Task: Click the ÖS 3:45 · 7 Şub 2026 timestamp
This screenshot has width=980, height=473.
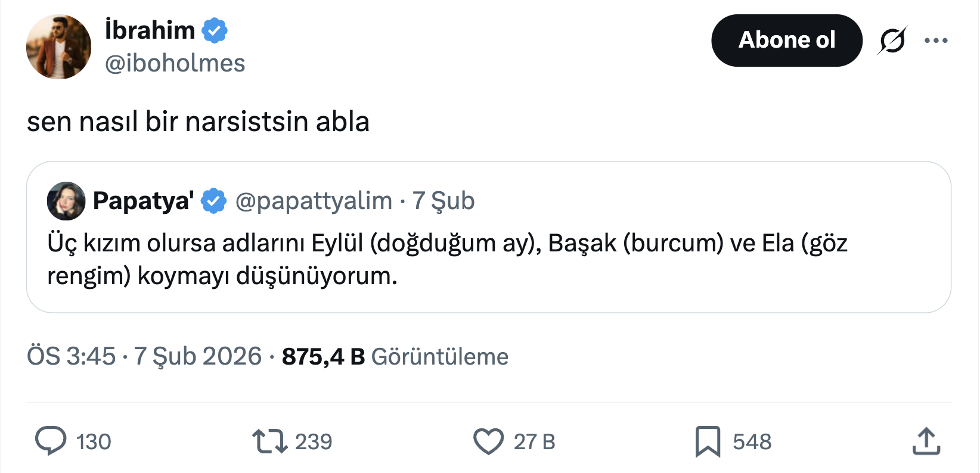Action: tap(144, 356)
